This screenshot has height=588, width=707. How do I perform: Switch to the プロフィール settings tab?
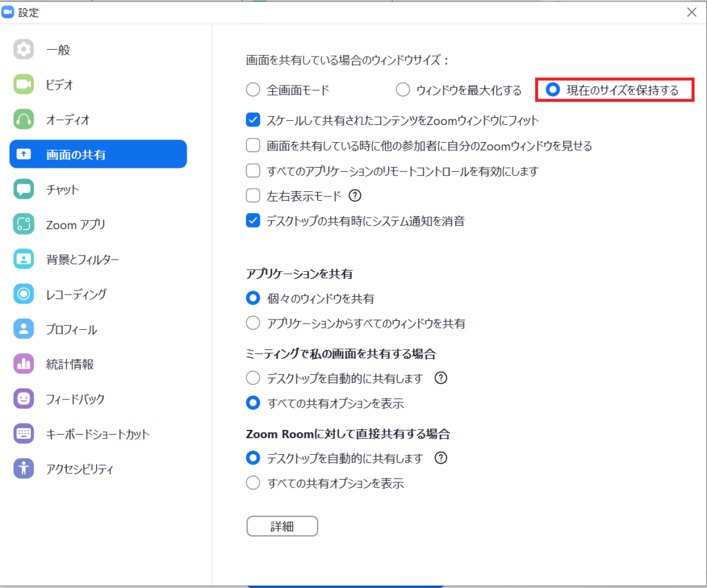71,330
